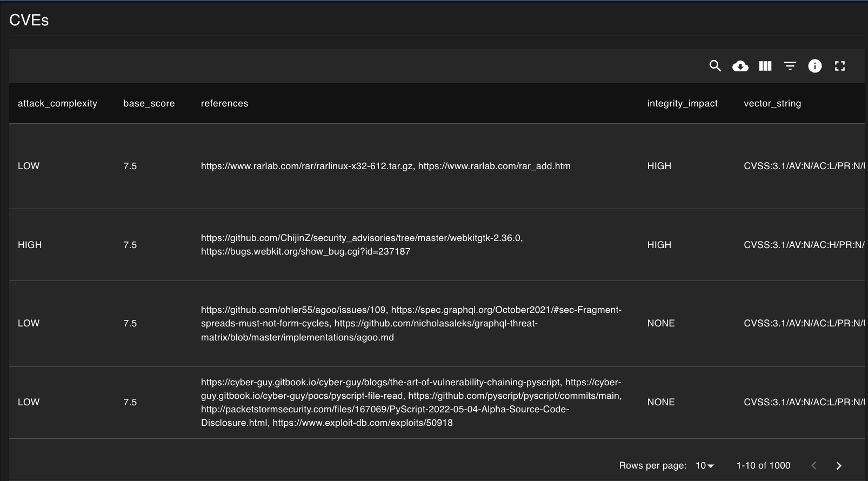Click the cloud download icon

(740, 66)
